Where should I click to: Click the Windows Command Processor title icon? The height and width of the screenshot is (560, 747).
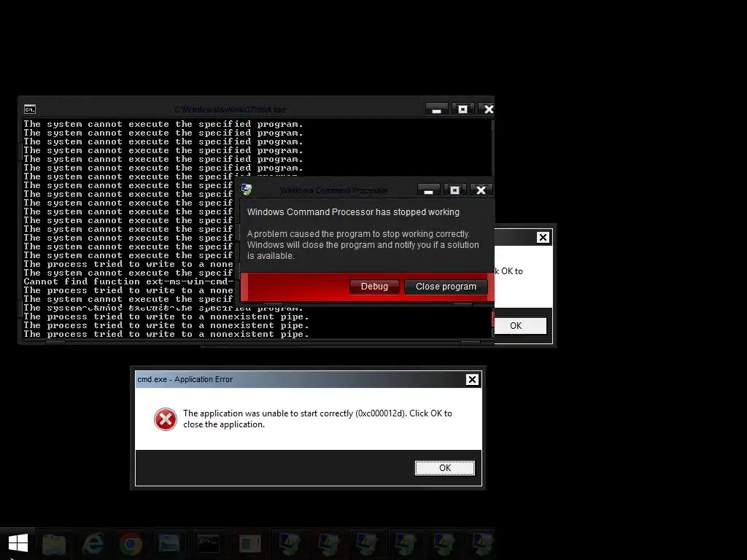pyautogui.click(x=247, y=190)
